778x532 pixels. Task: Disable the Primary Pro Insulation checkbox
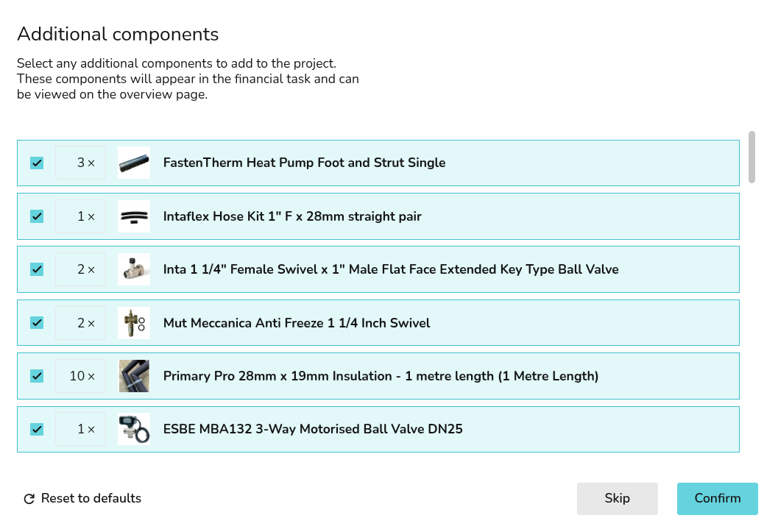click(37, 376)
